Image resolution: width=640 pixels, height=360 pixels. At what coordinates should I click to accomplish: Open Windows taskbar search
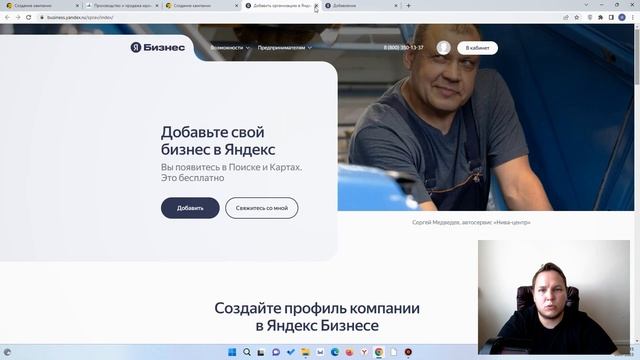247,352
